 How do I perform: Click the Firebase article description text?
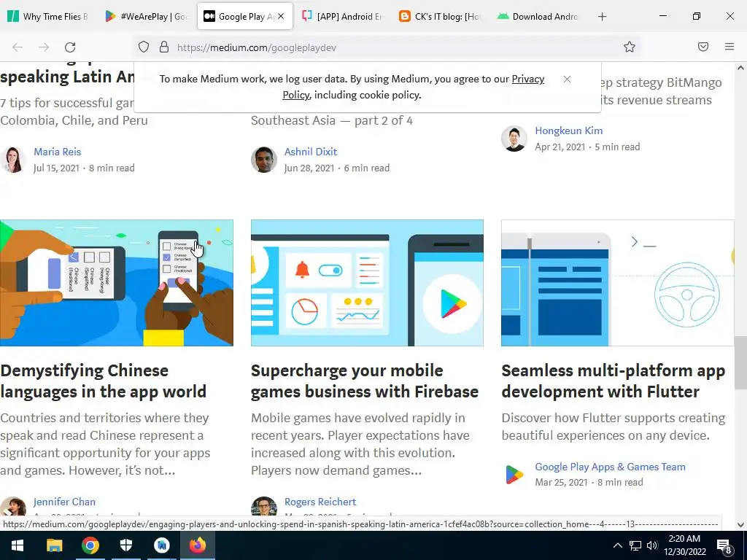click(360, 444)
